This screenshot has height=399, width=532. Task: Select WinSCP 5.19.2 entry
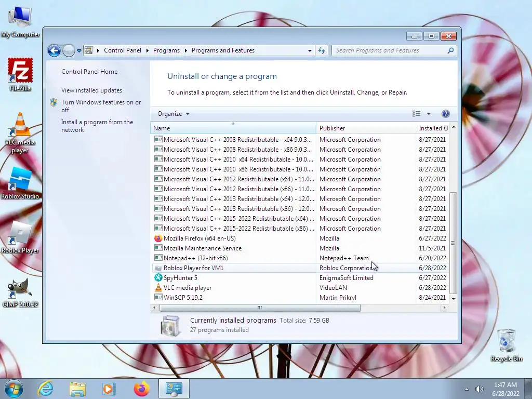click(300, 297)
